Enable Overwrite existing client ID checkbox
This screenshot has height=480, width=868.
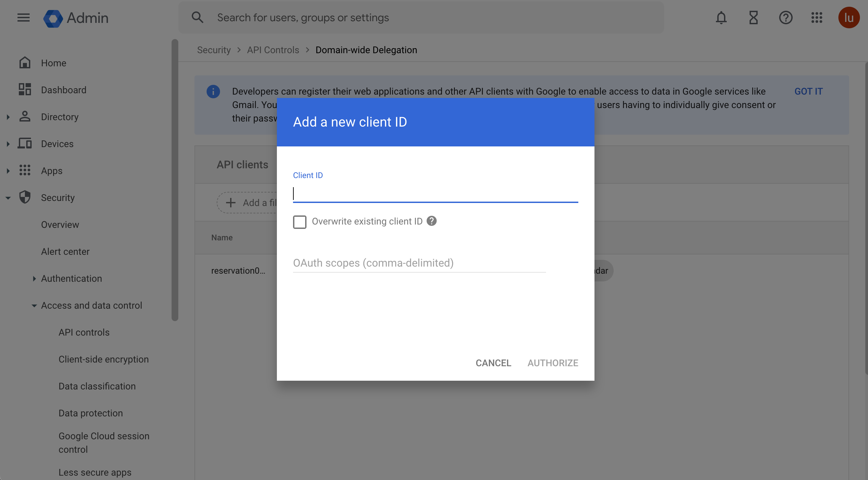pos(300,222)
